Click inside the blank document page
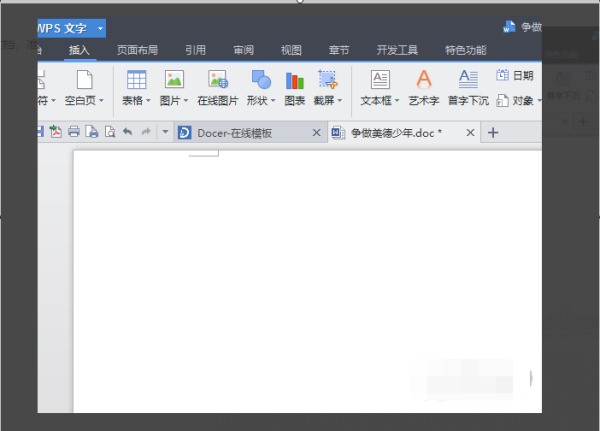 pos(307,281)
